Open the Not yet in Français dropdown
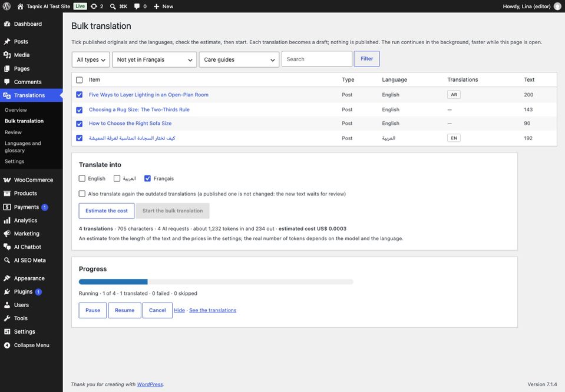The height and width of the screenshot is (392, 565). click(154, 59)
